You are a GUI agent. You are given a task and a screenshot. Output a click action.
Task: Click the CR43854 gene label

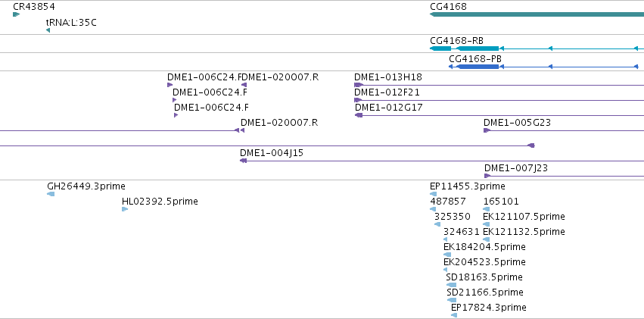(x=34, y=7)
